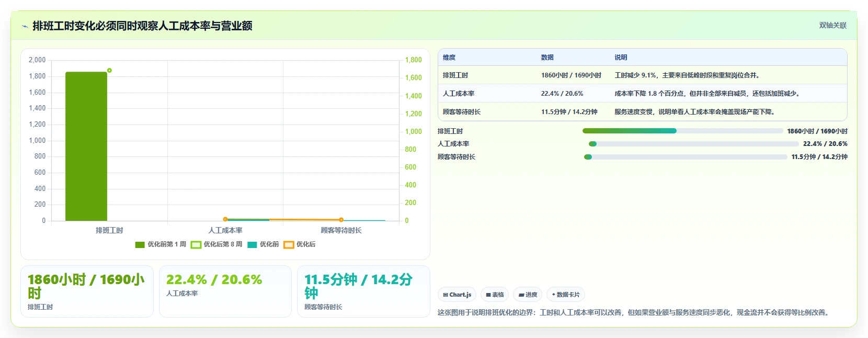Click the 11.5分钟 / 14.2分钟 value beside progress bar
Image resolution: width=868 pixels, height=338 pixels.
[x=819, y=157]
